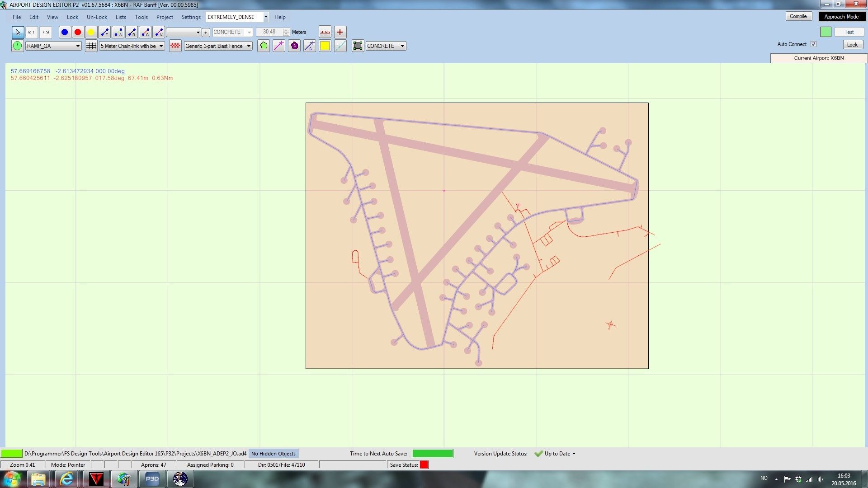This screenshot has height=488, width=868.
Task: Open the apron CONCRETE surface dropdown
Action: coord(386,46)
